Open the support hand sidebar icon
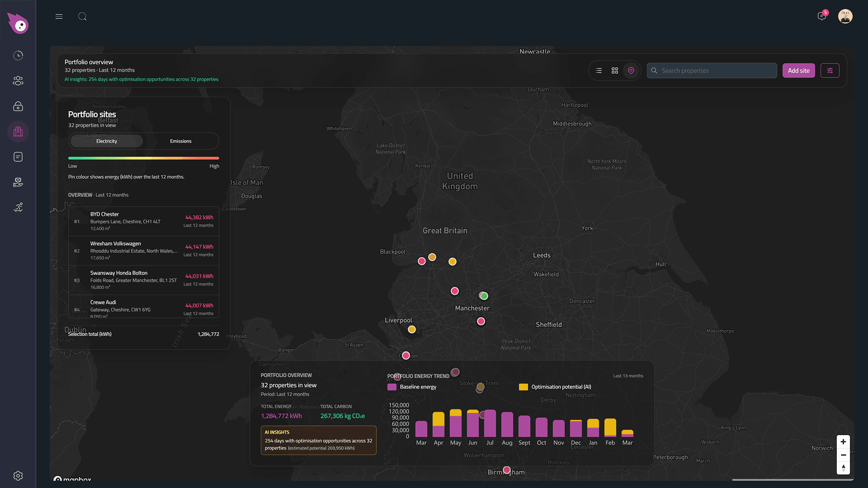This screenshot has height=488, width=868. [18, 182]
